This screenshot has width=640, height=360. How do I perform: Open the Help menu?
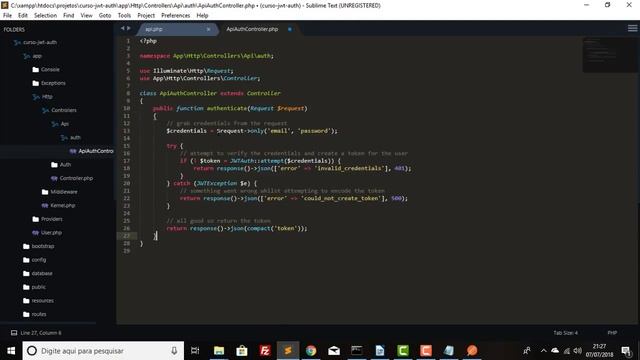(x=202, y=16)
